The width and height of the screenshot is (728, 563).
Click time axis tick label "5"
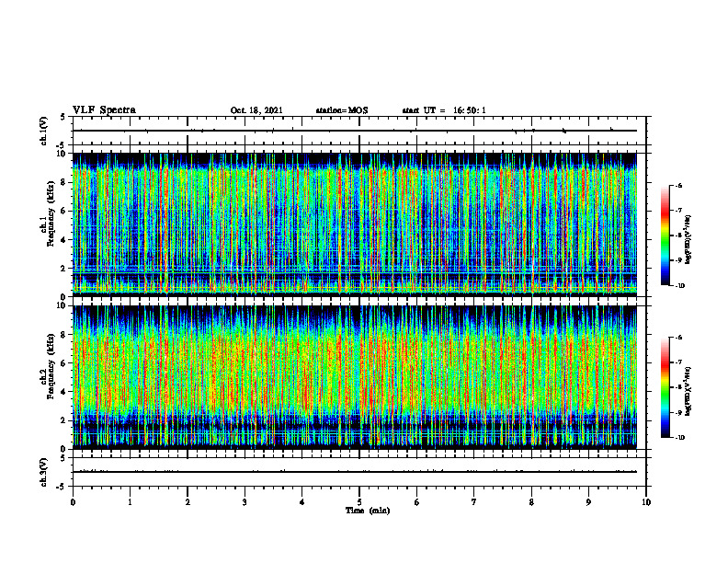(359, 502)
